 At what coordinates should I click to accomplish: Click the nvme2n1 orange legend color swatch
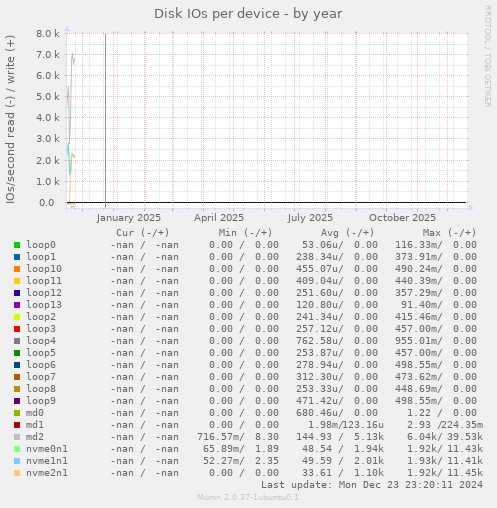(x=17, y=473)
